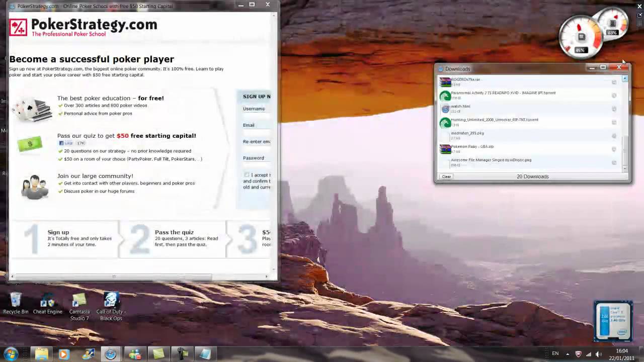Click the McAfee shield tray icon
The image size is (644, 362).
(x=578, y=354)
